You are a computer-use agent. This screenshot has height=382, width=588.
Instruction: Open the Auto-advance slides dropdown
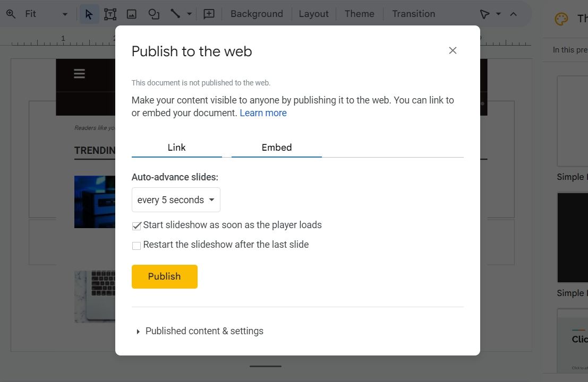click(176, 200)
